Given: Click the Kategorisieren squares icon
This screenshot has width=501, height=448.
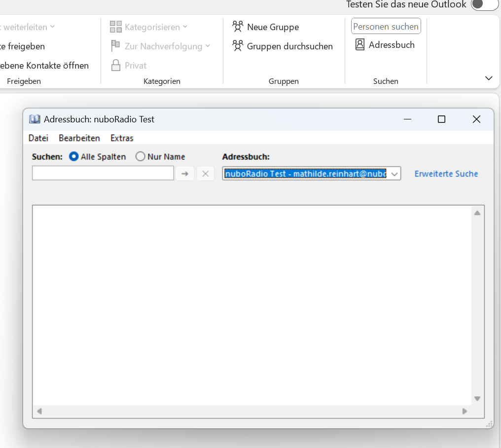Looking at the screenshot, I should pyautogui.click(x=116, y=27).
